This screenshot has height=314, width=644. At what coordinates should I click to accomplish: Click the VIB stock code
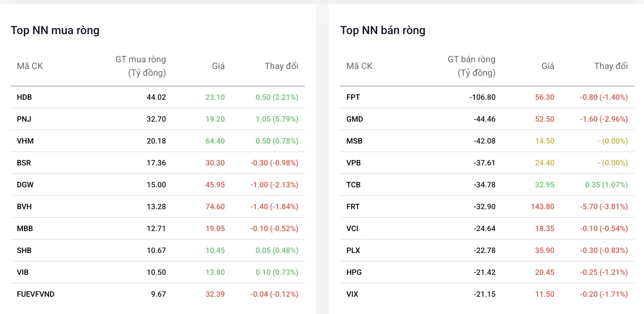23,272
